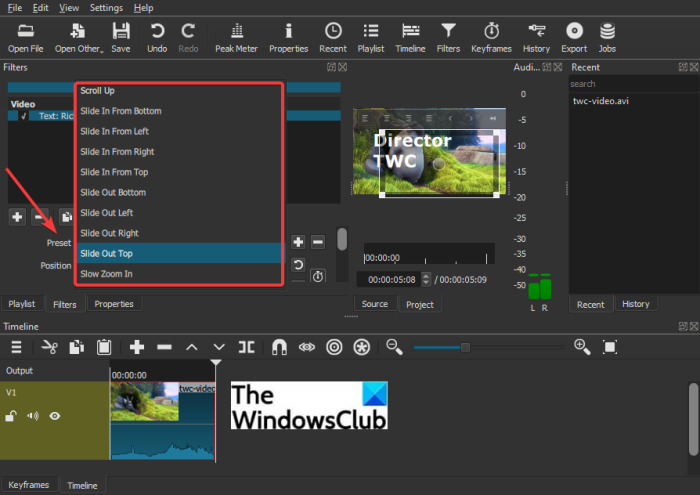The height and width of the screenshot is (495, 700).
Task: Choose the Slide Out Bottom preset
Action: pos(179,192)
